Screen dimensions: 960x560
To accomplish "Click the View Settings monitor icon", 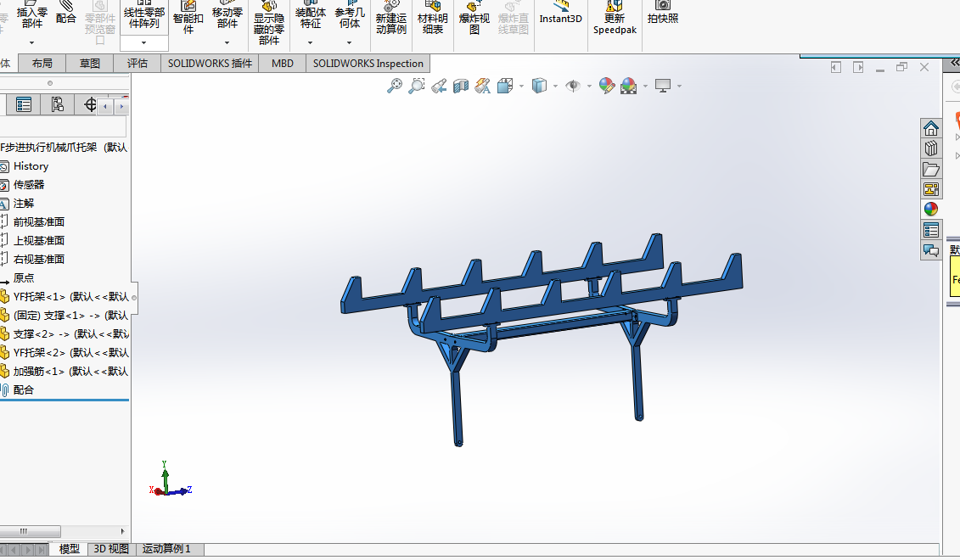I will pos(663,86).
